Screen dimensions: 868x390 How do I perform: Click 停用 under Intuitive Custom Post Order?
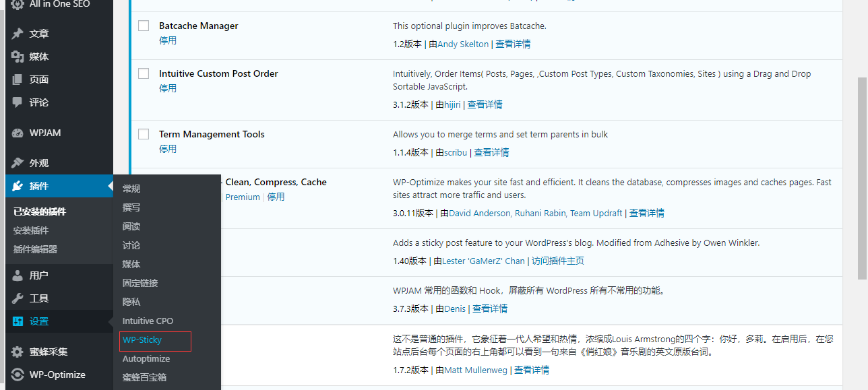tap(168, 88)
